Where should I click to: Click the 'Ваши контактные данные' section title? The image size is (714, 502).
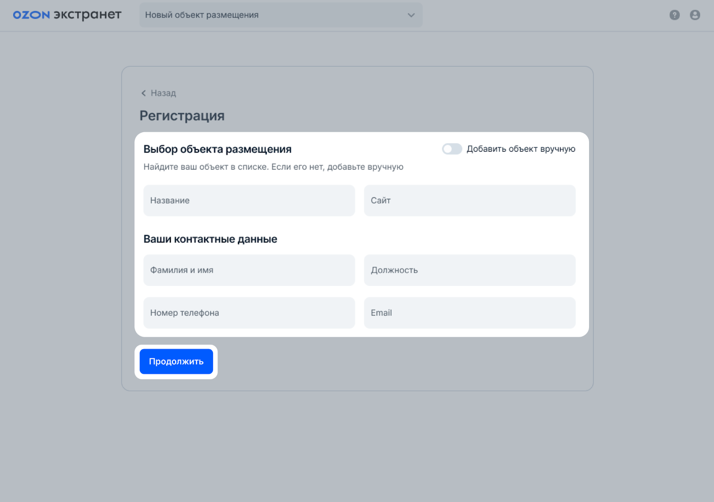(x=210, y=239)
